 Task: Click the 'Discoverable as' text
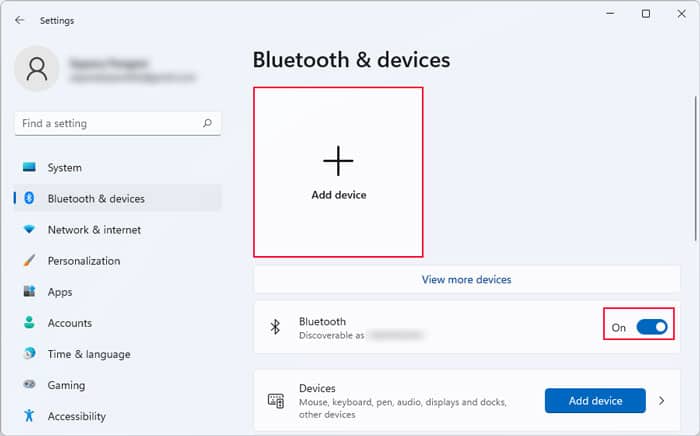(x=332, y=336)
